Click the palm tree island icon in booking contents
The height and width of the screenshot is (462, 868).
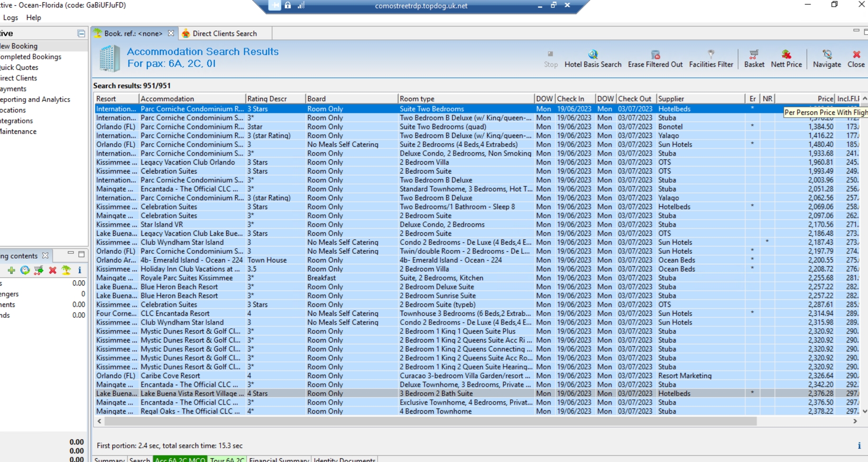[66, 270]
